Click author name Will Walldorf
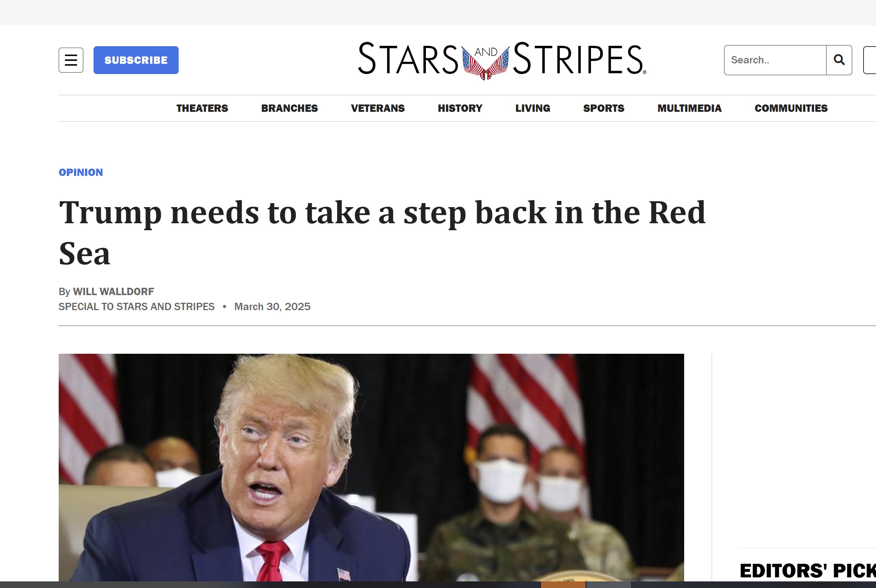The height and width of the screenshot is (588, 876). click(x=113, y=291)
